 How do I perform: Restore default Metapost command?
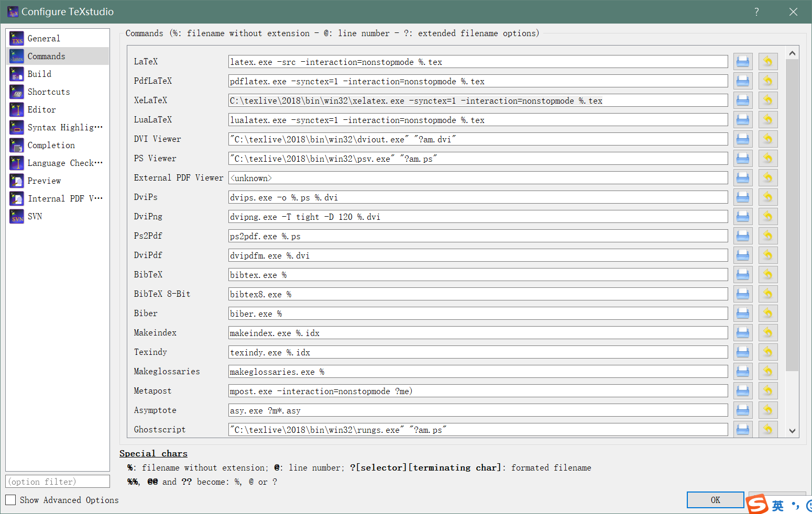pos(767,390)
